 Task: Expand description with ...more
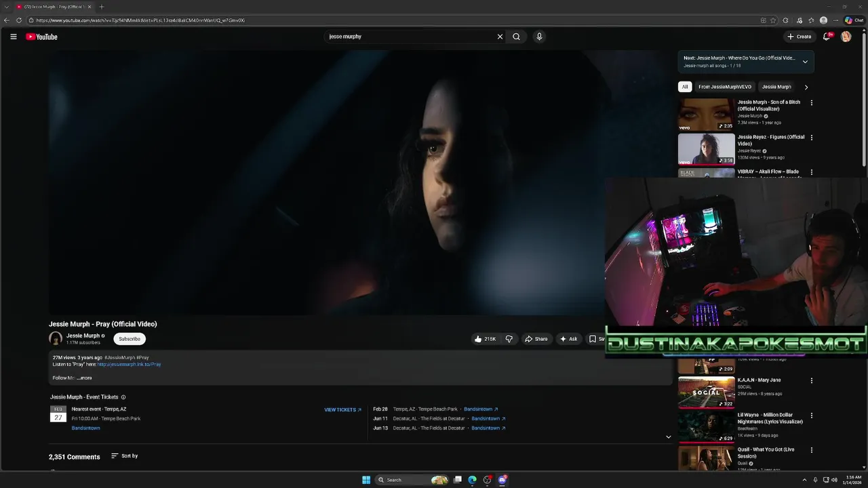[x=84, y=378]
